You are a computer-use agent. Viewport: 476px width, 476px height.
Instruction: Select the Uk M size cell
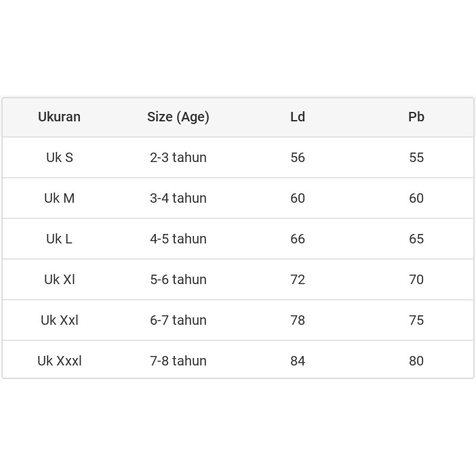point(59,198)
